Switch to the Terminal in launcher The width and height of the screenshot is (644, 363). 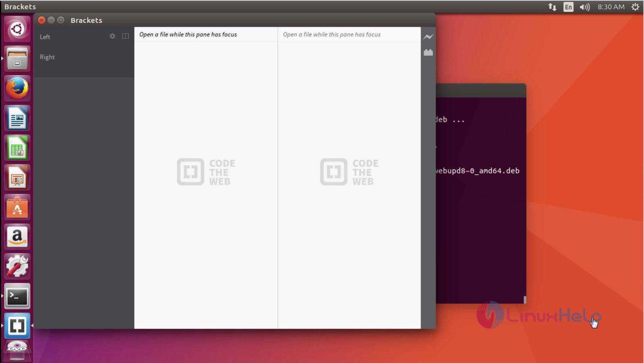(x=17, y=296)
